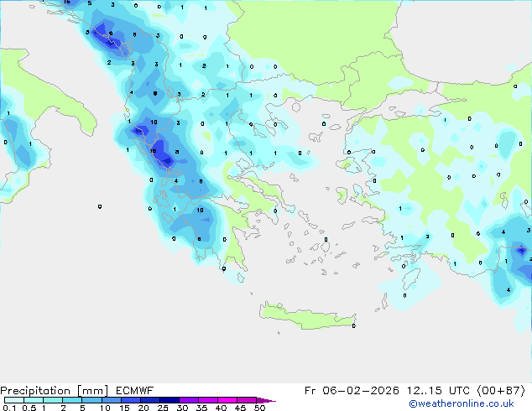Click the 0.5–1 mm legend color swatch

click(34, 400)
